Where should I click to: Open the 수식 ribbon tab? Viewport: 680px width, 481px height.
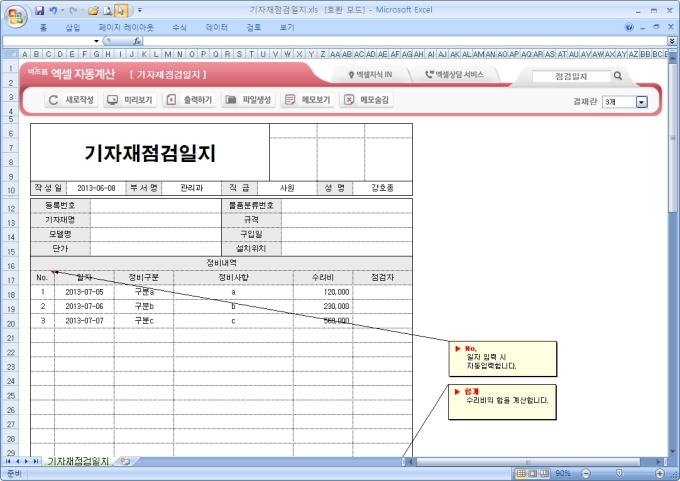179,27
